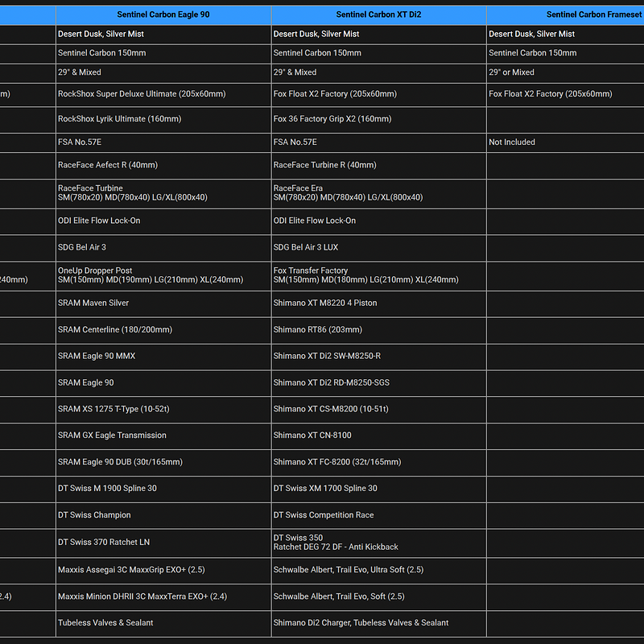The image size is (644, 644).
Task: Click the Sentinel Carbon XT Di2 column header
Action: click(378, 15)
